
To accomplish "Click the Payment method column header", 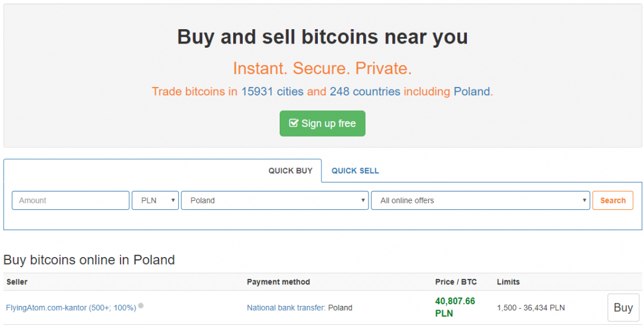I will [x=278, y=281].
